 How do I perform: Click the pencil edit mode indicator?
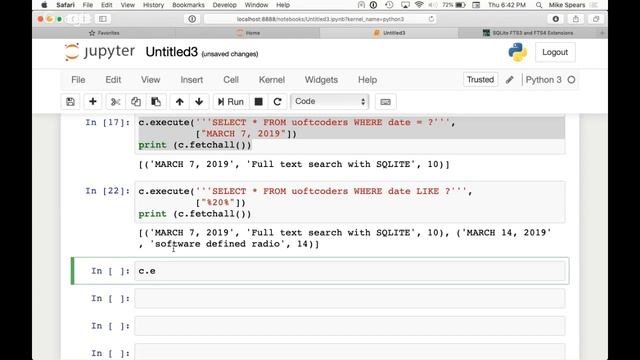click(509, 80)
